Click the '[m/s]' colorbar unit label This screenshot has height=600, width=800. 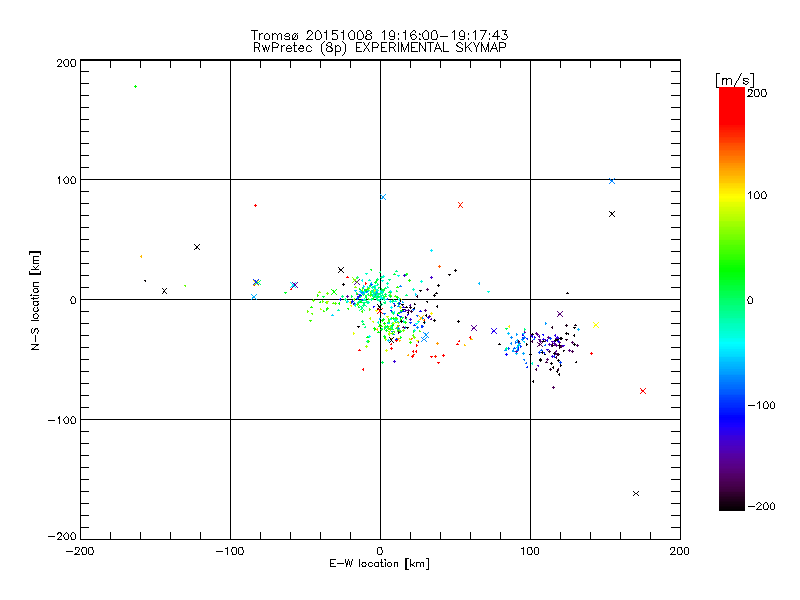pyautogui.click(x=734, y=80)
